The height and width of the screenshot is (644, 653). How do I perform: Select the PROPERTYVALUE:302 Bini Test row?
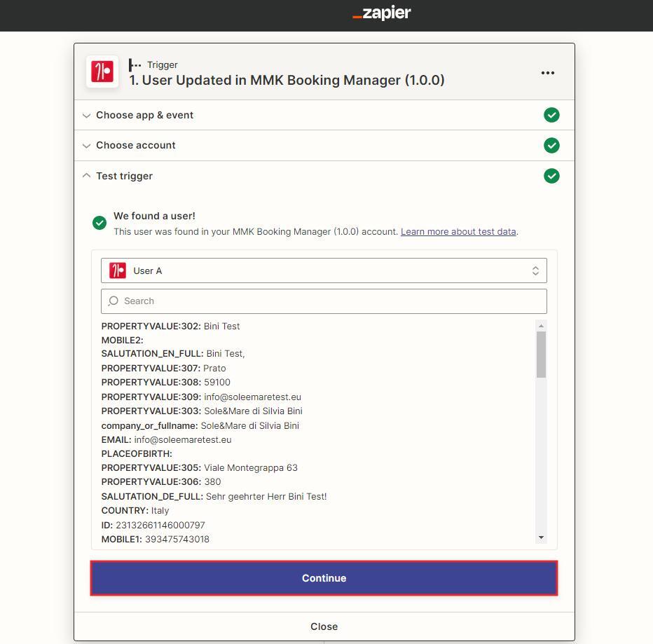(170, 326)
